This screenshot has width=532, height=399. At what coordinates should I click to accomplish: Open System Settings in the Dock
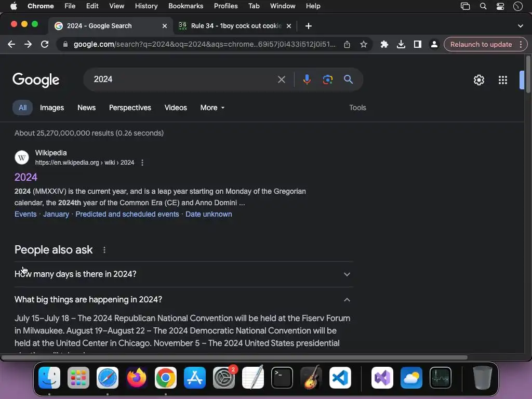[x=224, y=378]
